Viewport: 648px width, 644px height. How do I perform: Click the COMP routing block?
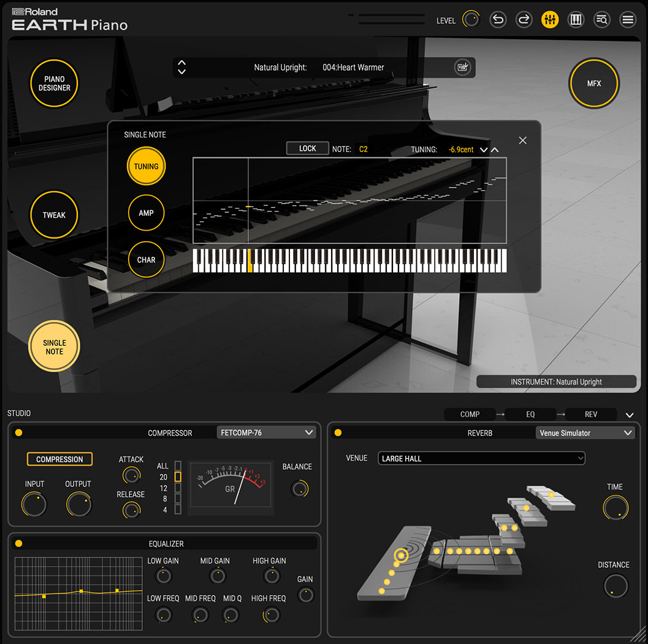[x=470, y=414]
